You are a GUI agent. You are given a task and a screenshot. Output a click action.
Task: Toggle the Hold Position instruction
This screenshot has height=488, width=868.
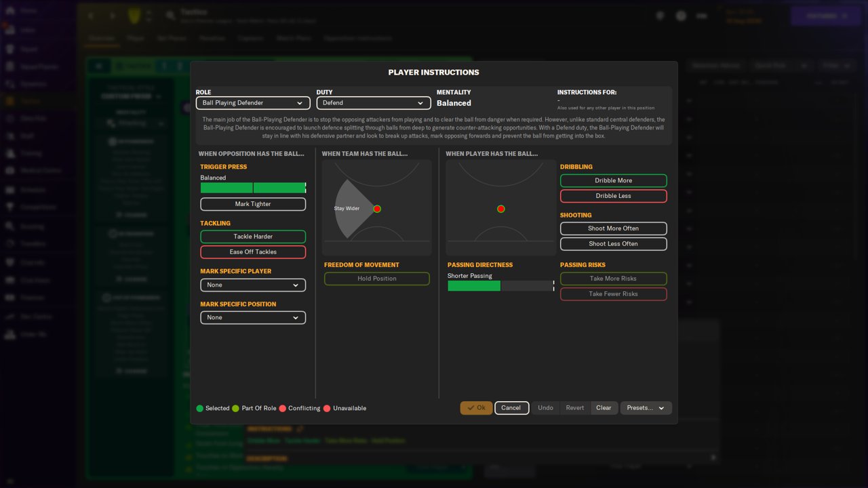tap(377, 279)
